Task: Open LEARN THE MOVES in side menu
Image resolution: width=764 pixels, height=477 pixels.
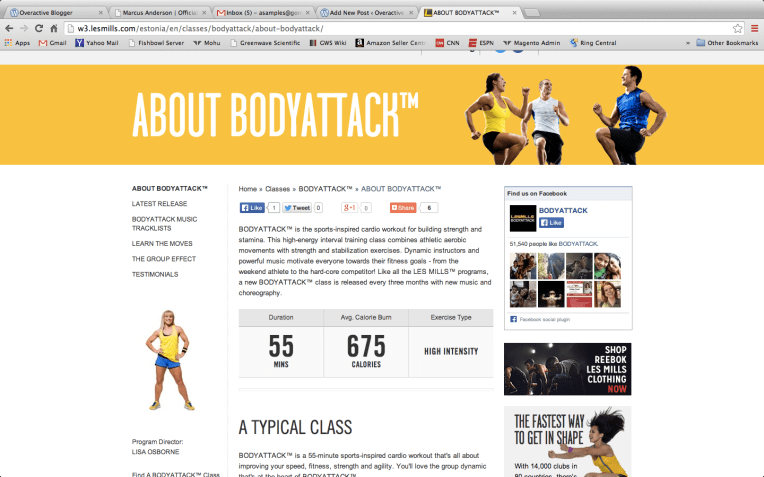Action: (x=162, y=244)
